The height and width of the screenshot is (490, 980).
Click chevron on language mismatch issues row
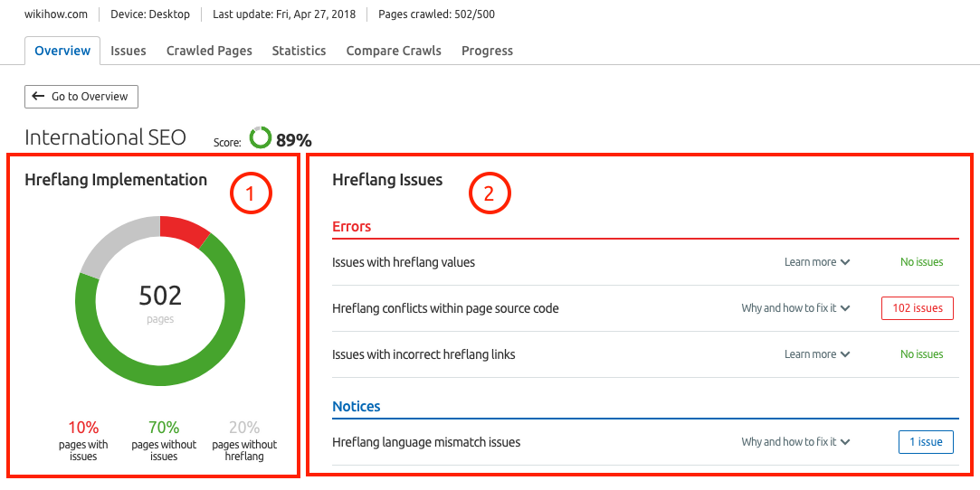845,442
